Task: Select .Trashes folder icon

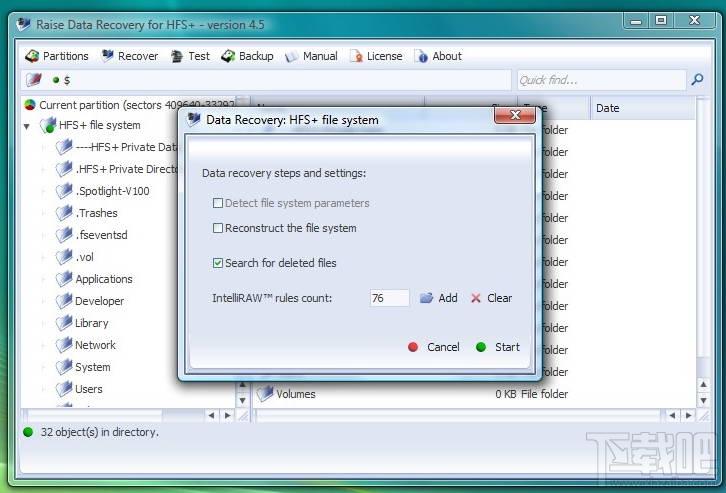Action: pos(64,213)
